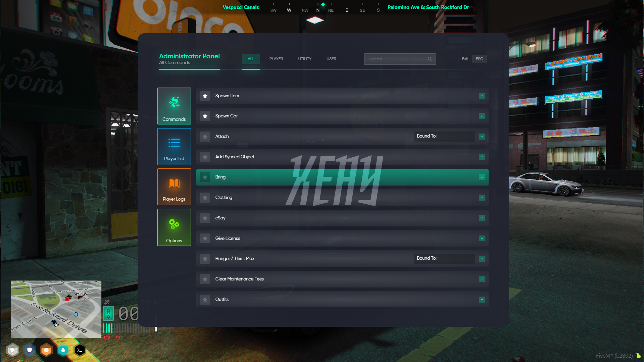Expand the Give License chevron
Viewport: 644px width, 362px height.
point(482,239)
